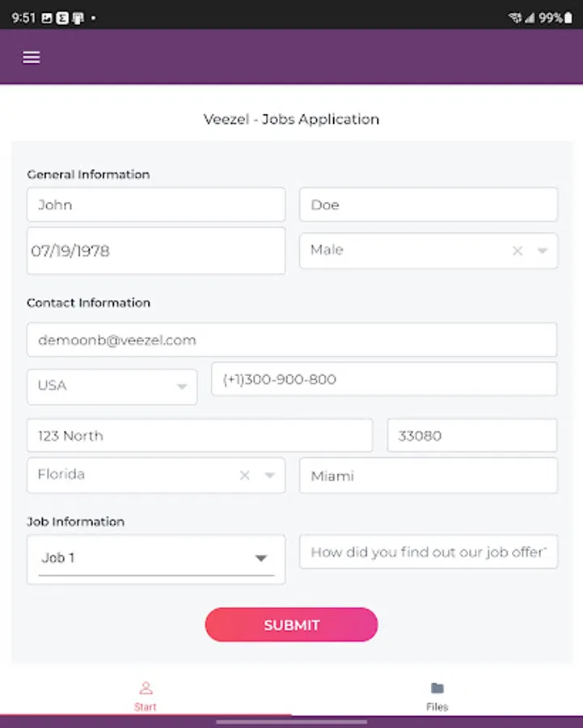Tap the battery icon in status bar
The width and height of the screenshot is (583, 728).
click(568, 18)
